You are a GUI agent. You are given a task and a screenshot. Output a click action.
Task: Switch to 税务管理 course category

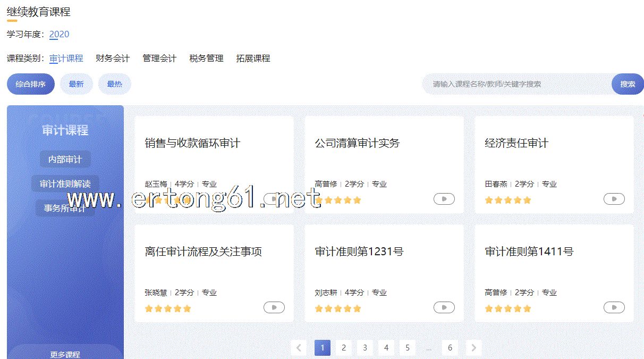click(x=206, y=59)
